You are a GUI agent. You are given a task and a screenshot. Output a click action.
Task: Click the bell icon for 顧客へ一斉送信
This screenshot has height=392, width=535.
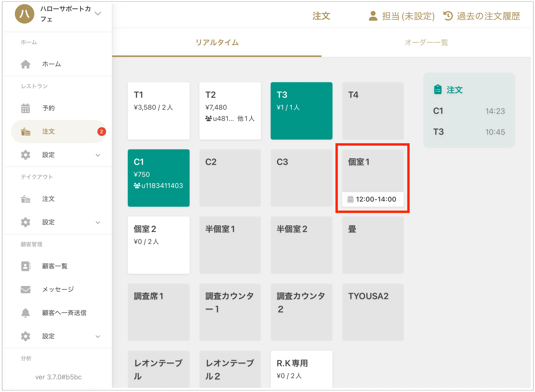(x=25, y=313)
